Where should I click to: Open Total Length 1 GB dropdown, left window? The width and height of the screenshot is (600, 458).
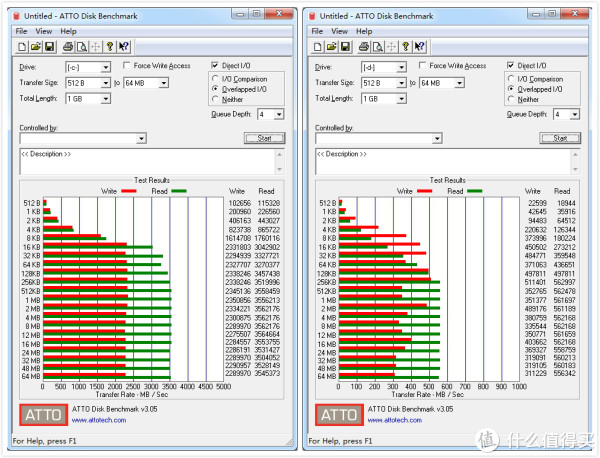point(106,99)
